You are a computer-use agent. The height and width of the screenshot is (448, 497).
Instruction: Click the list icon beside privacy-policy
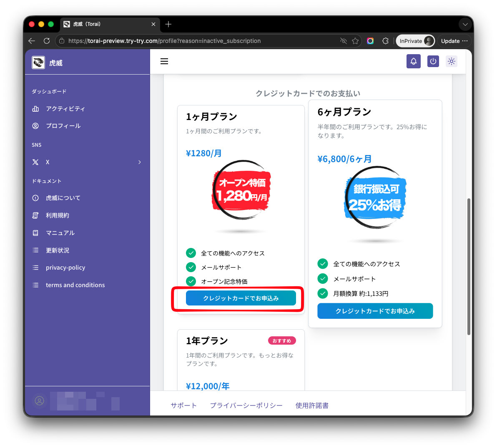pyautogui.click(x=35, y=268)
